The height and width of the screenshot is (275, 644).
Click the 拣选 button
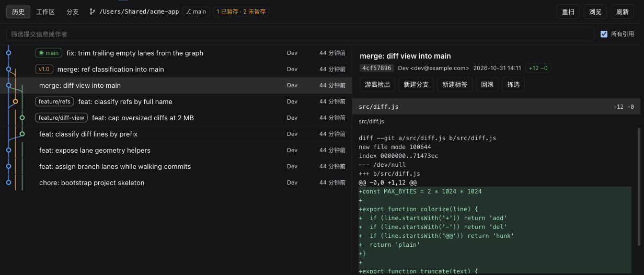[x=513, y=84]
